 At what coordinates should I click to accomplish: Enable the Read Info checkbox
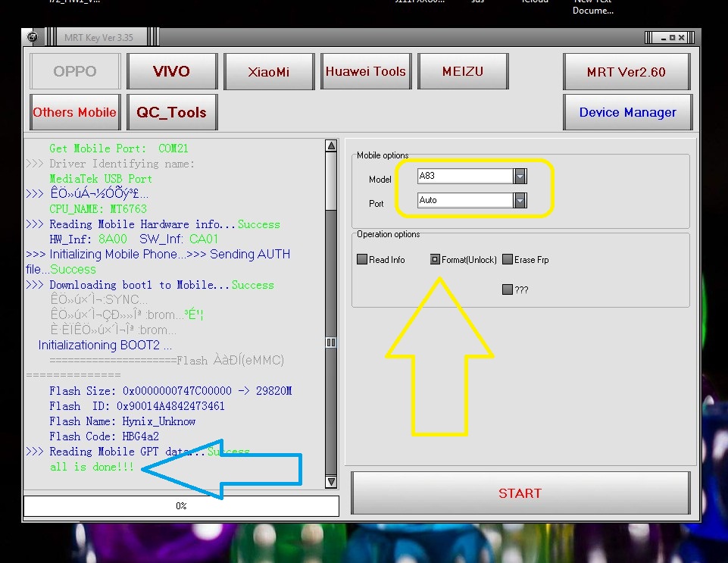coord(362,259)
